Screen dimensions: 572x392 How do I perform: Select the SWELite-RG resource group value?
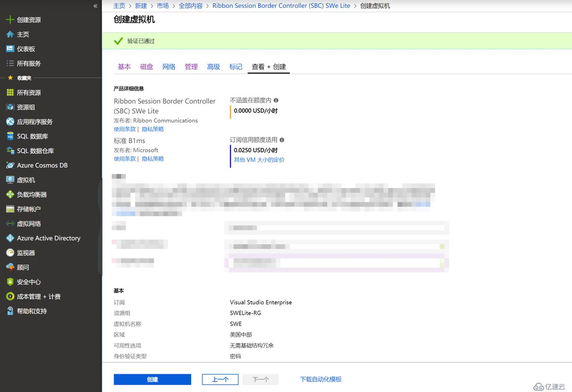[245, 313]
